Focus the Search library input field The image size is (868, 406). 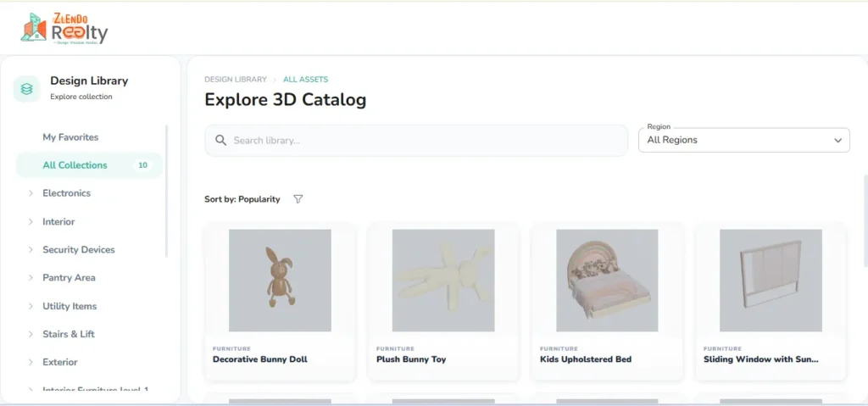[x=416, y=140]
